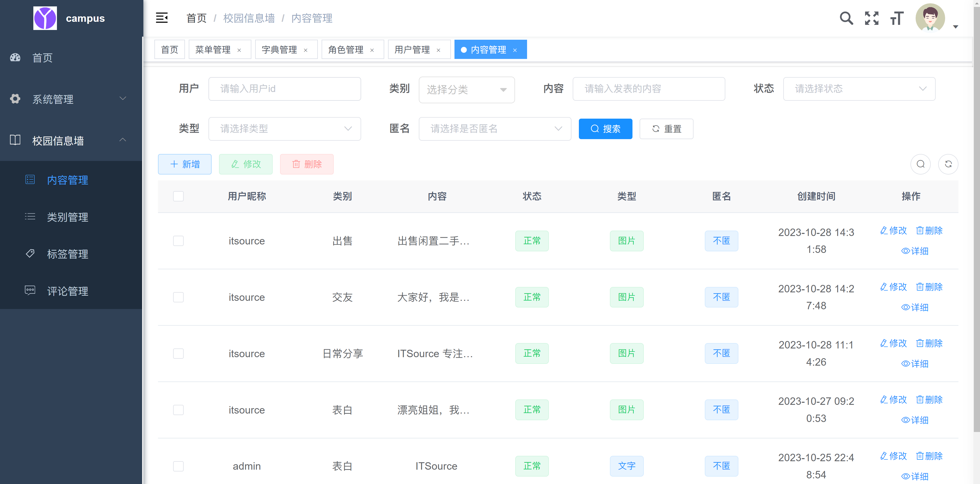Click the 新增 button
980x484 pixels.
tap(184, 164)
